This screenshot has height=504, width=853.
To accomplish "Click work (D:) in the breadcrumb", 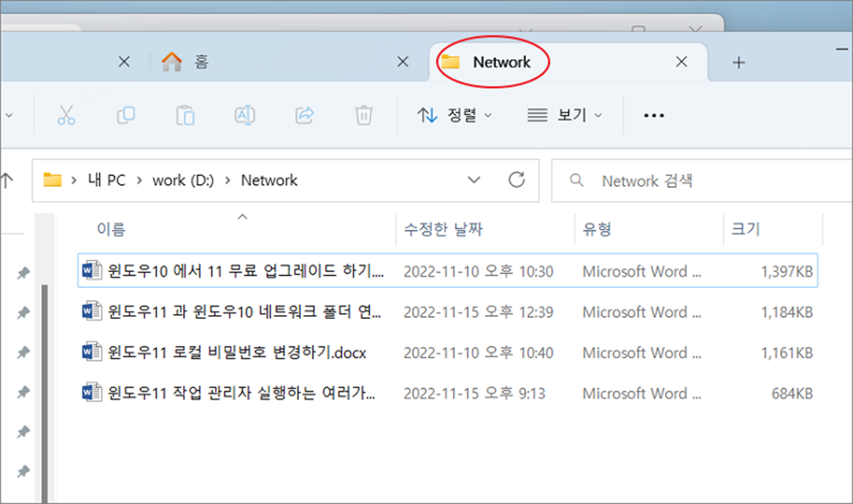I will click(x=183, y=180).
